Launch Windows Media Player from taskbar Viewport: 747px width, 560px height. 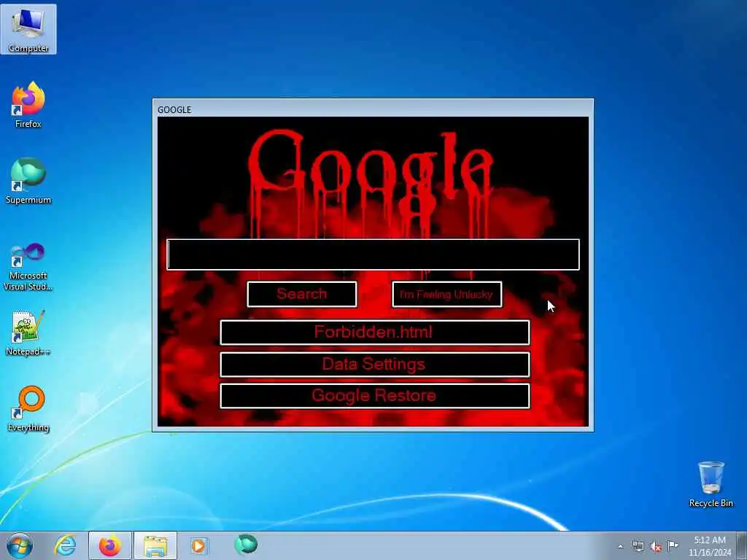tap(198, 545)
